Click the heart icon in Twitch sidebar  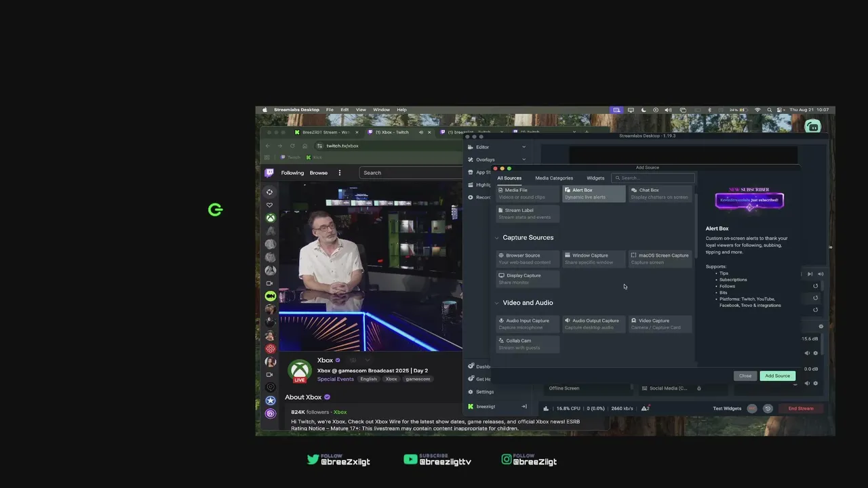point(269,205)
